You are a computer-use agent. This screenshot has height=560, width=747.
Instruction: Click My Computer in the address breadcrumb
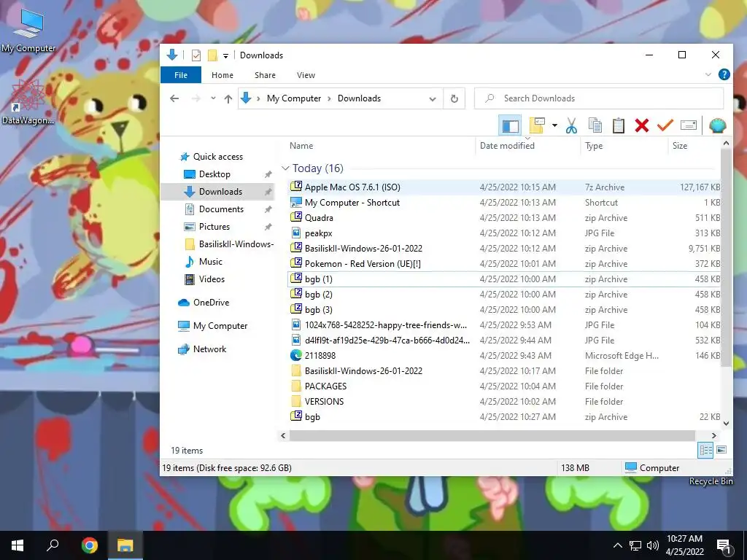point(294,98)
